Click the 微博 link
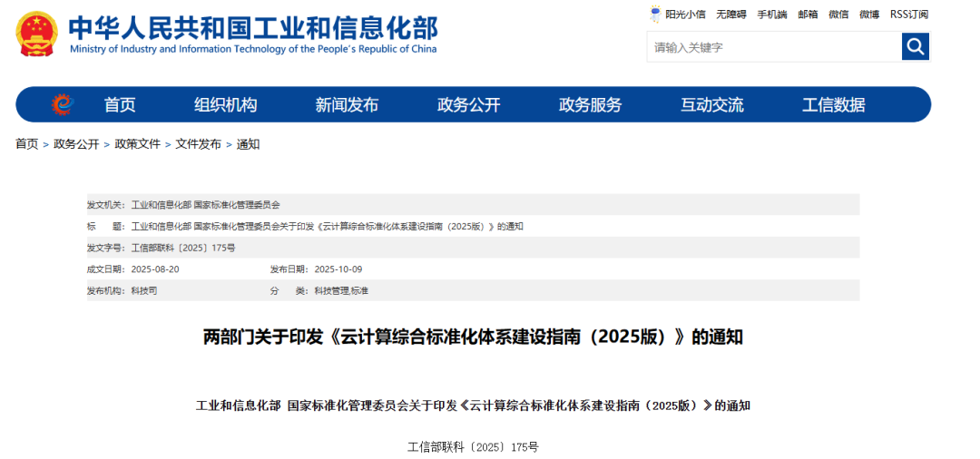 [x=868, y=15]
